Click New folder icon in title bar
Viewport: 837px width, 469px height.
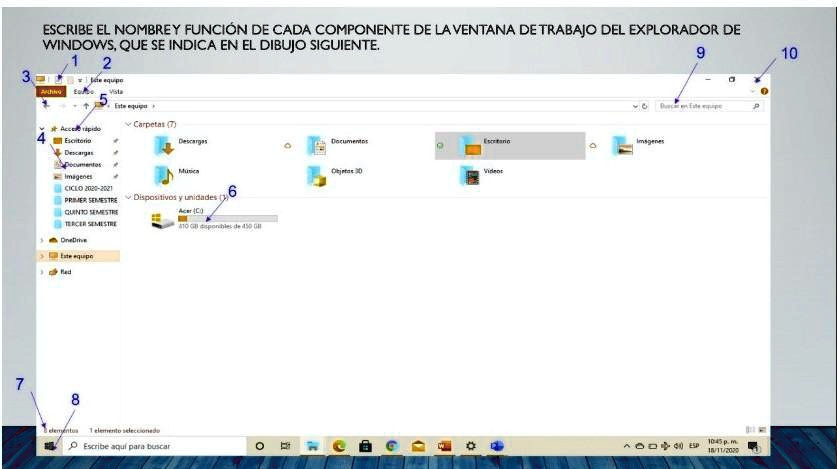pos(70,80)
